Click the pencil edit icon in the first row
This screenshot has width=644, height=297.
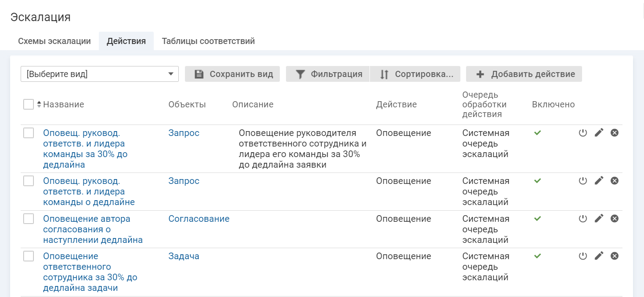point(599,132)
